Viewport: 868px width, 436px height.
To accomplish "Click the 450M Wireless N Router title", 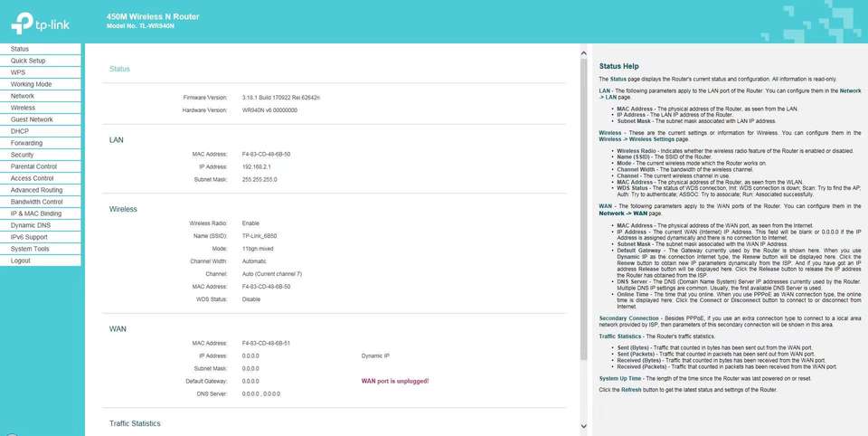I will click(x=153, y=16).
